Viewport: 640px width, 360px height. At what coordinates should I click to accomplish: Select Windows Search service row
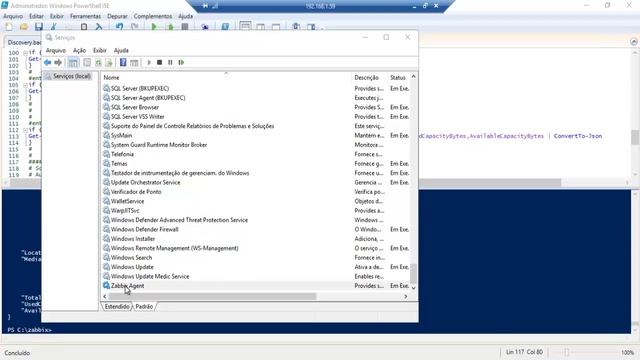256,258
